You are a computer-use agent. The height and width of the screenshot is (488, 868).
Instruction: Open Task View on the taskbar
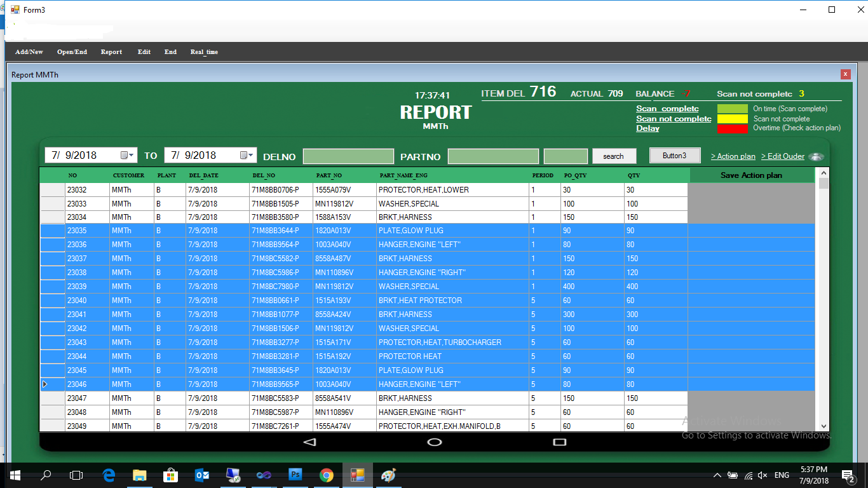click(76, 475)
